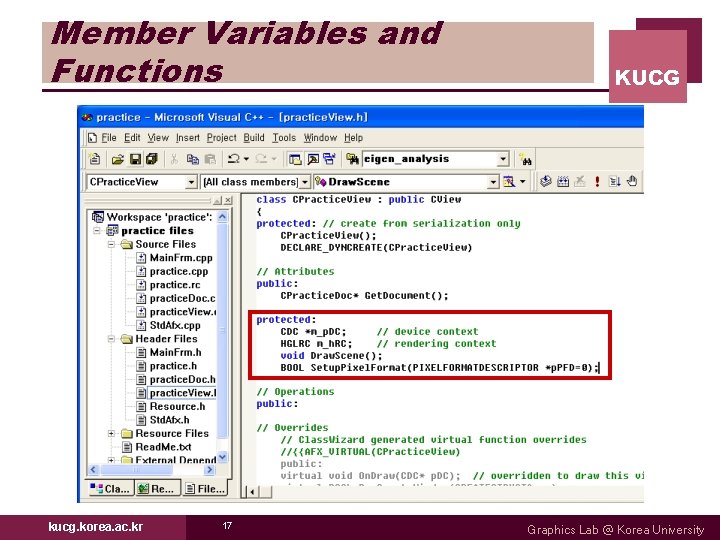Open the Undo history dropdown arrow
Image resolution: width=720 pixels, height=540 pixels.
(x=246, y=159)
